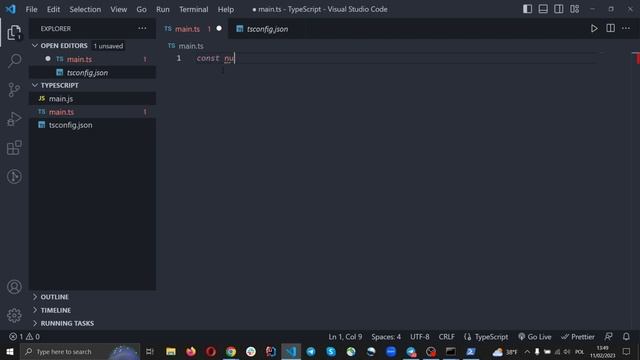Viewport: 640px width, 360px height.
Task: Toggle the primary side bar
Action: pos(527,9)
